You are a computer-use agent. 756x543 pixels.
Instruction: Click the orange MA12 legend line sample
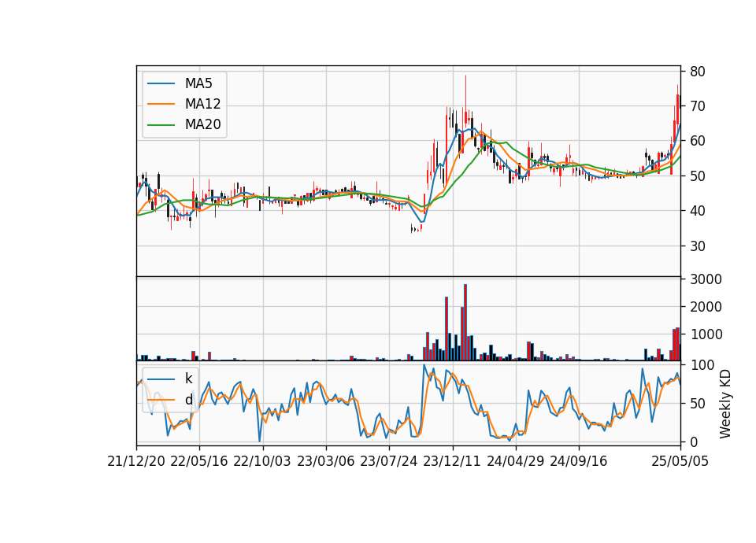(161, 104)
